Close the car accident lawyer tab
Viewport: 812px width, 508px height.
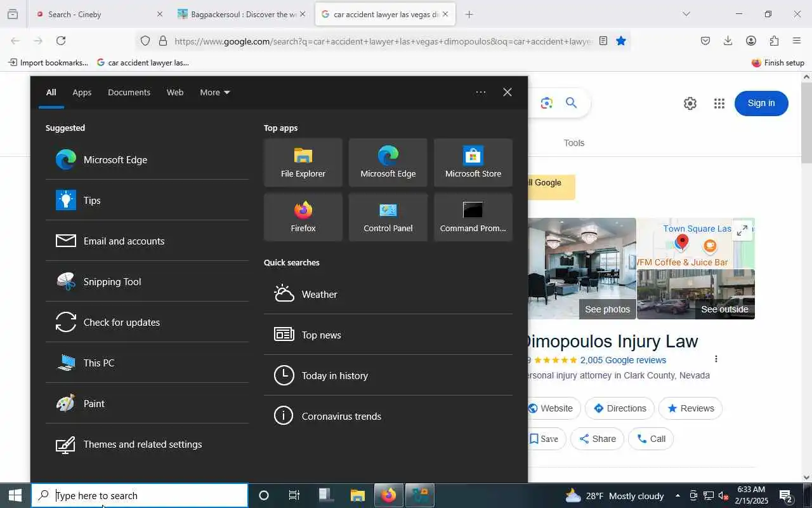pos(445,14)
